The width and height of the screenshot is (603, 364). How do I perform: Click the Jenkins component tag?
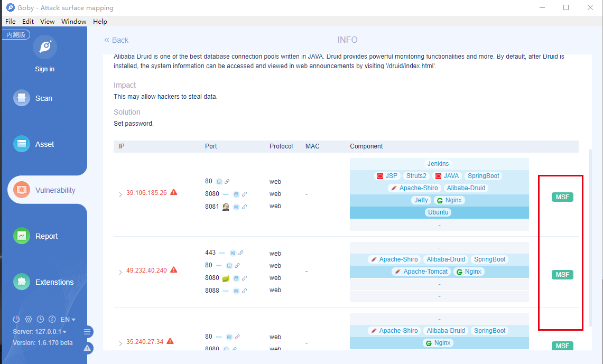438,164
